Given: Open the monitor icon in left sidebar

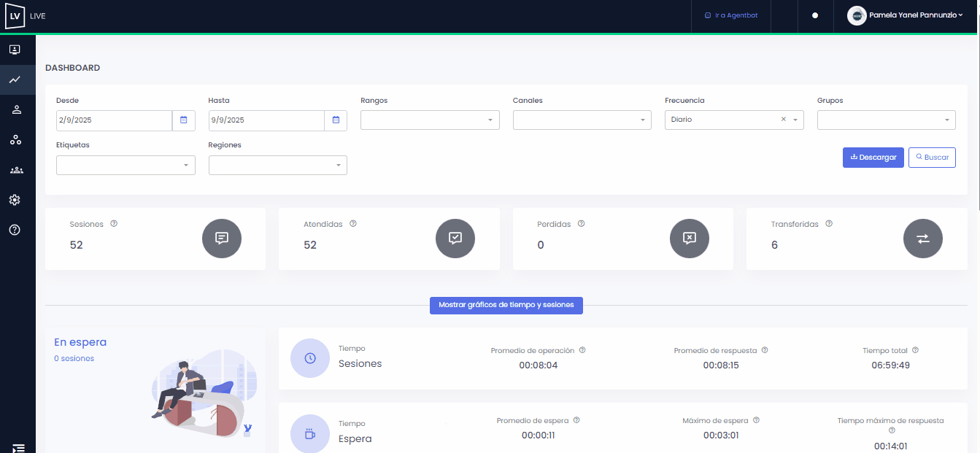Looking at the screenshot, I should (15, 50).
